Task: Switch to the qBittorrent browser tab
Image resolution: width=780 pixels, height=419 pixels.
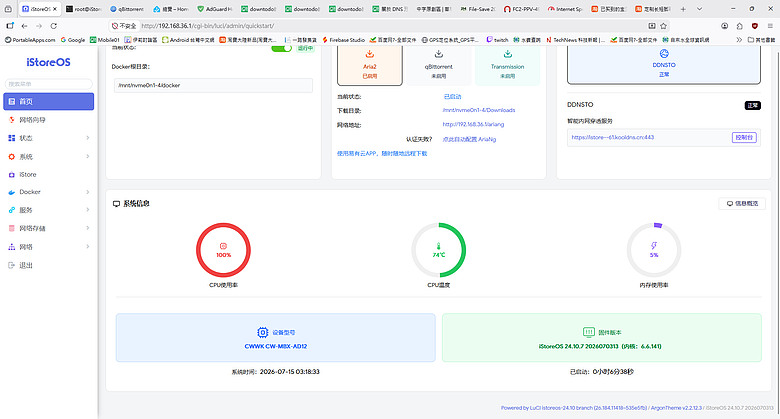Action: tap(127, 9)
